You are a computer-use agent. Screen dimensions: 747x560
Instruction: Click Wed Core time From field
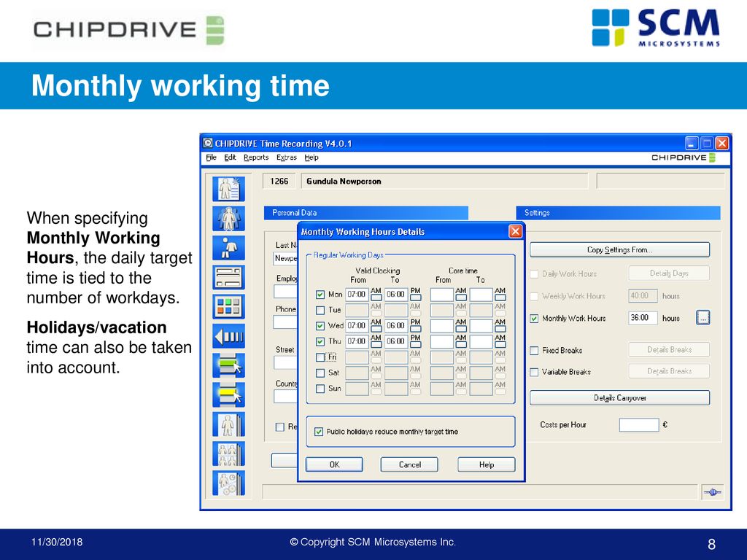(441, 326)
